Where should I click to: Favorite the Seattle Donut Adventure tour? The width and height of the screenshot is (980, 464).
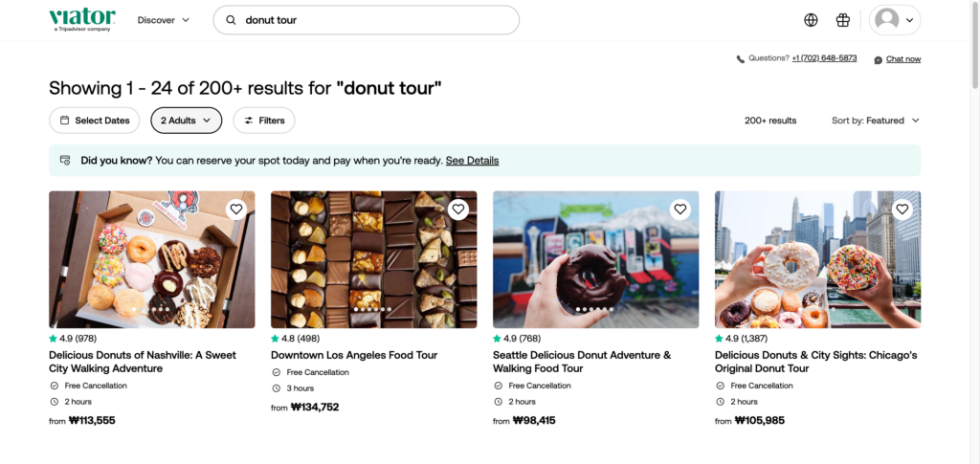[x=679, y=209]
